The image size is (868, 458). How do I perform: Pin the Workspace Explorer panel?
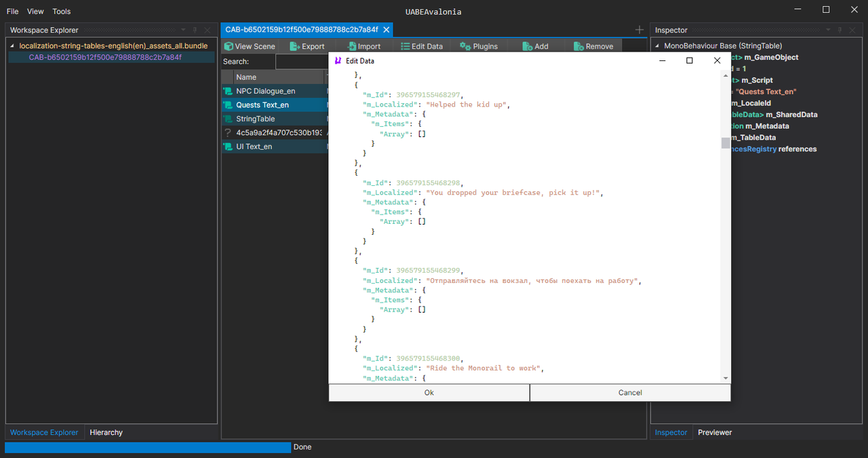pyautogui.click(x=195, y=31)
